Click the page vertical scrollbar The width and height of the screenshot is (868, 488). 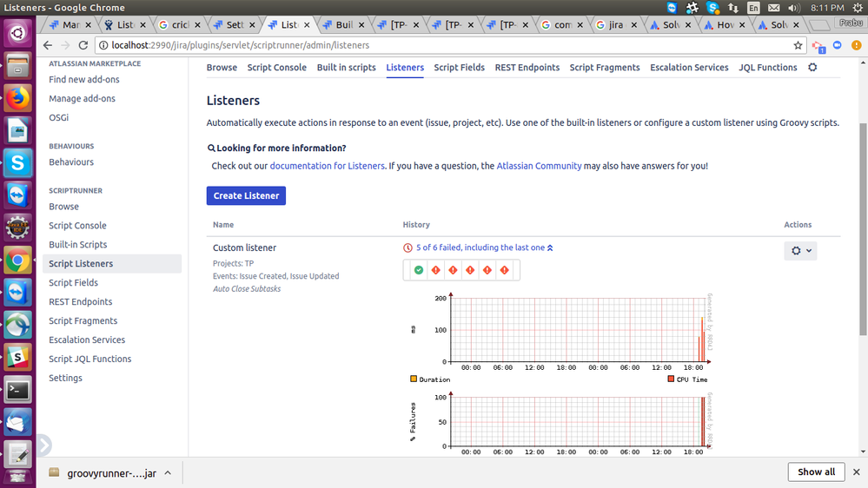pos(863,229)
